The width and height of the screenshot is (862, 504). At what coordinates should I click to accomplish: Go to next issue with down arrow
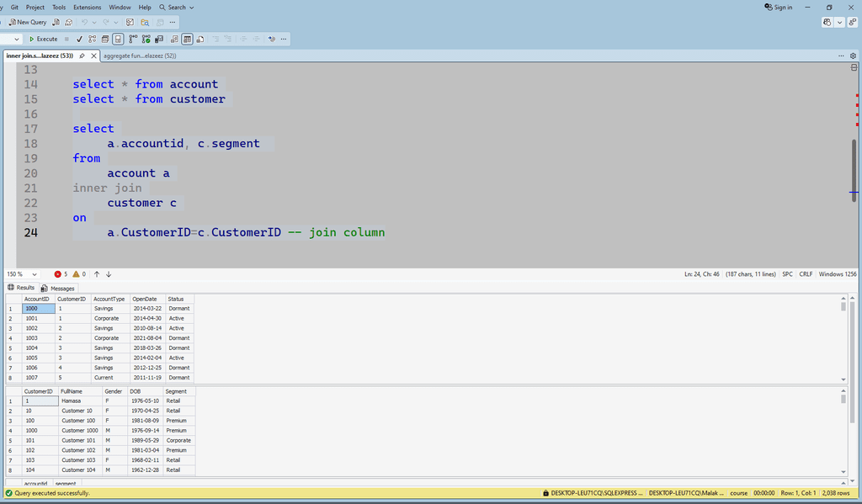coord(109,274)
